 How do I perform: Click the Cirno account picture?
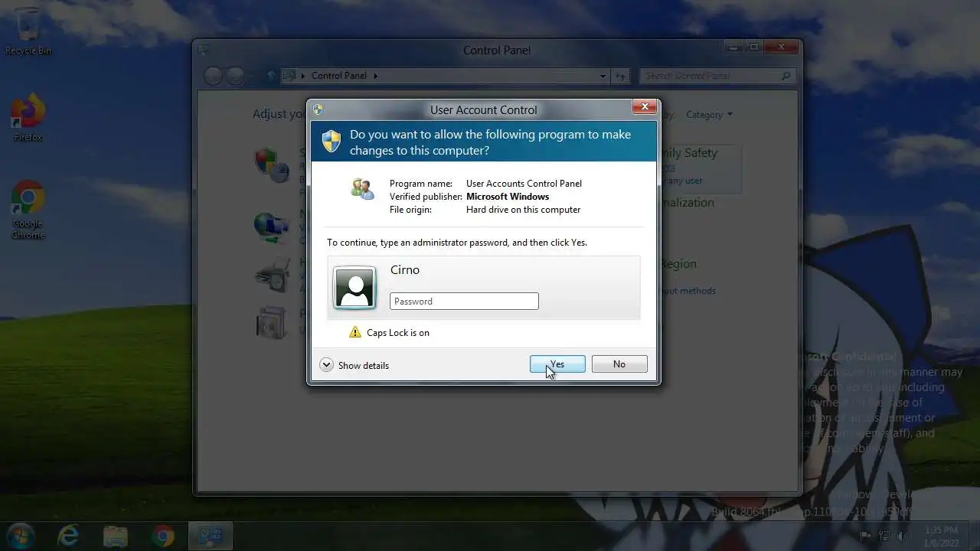click(x=354, y=288)
